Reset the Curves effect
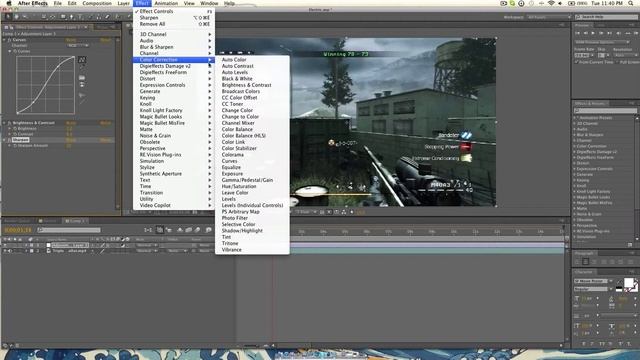This screenshot has width=640, height=360. click(x=71, y=40)
